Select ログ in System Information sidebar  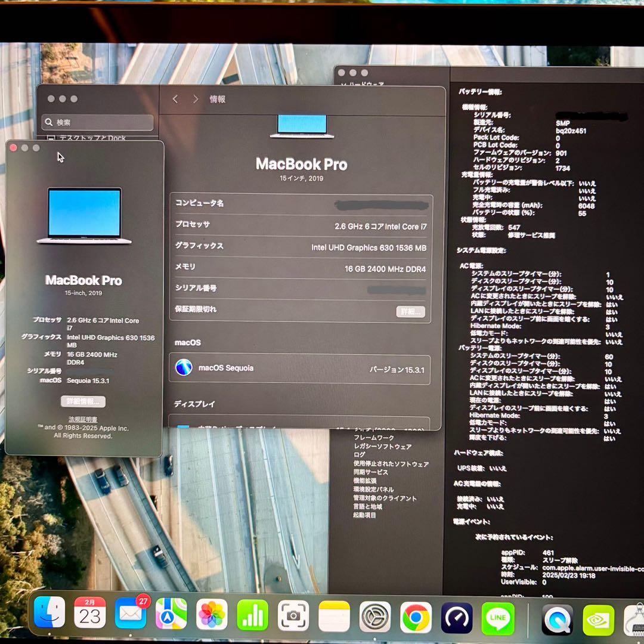(x=360, y=454)
